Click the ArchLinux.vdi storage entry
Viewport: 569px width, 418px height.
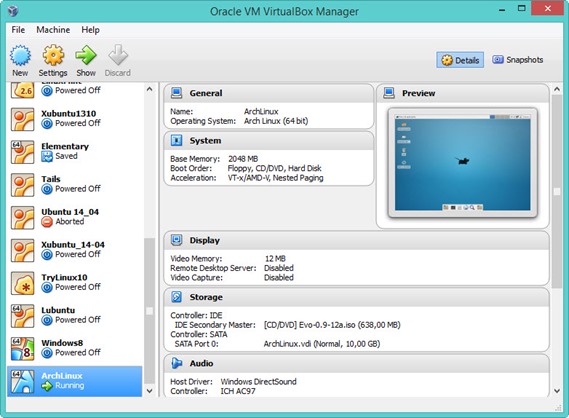point(322,344)
